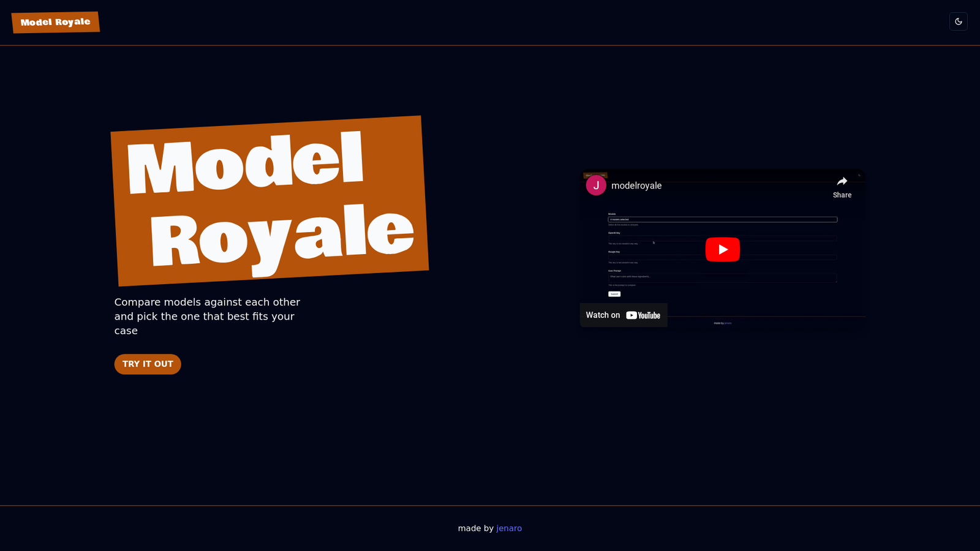
Task: Click the TRY IT OUT button
Action: (x=148, y=364)
